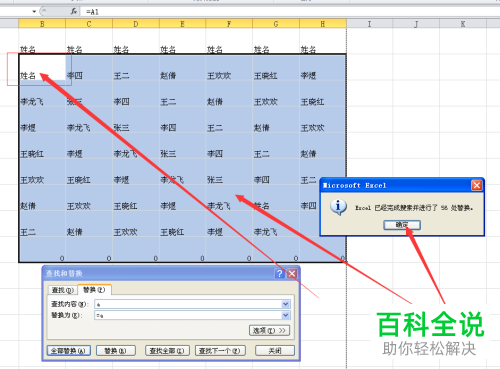This screenshot has height=369, width=500.
Task: Select column H header
Action: click(323, 24)
